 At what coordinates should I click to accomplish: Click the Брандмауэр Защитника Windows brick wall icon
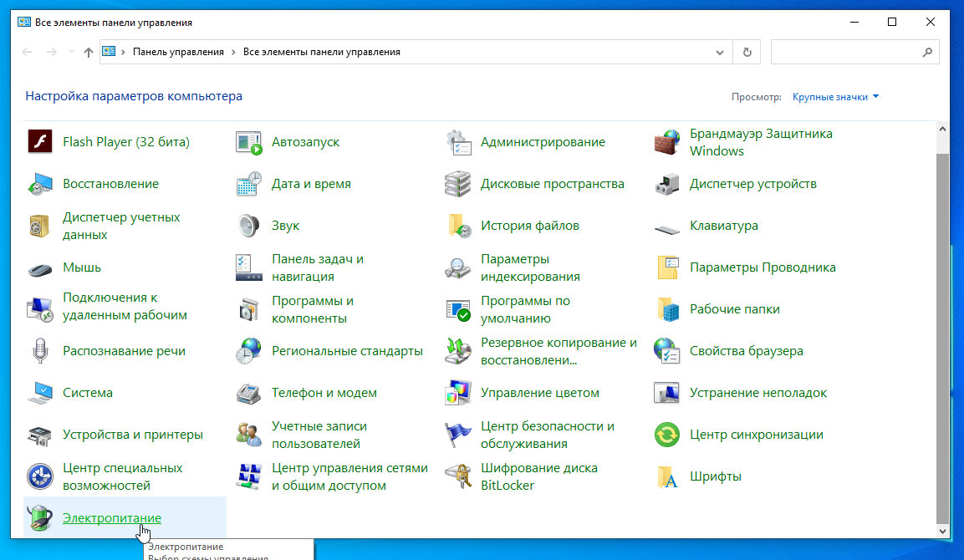tap(667, 142)
